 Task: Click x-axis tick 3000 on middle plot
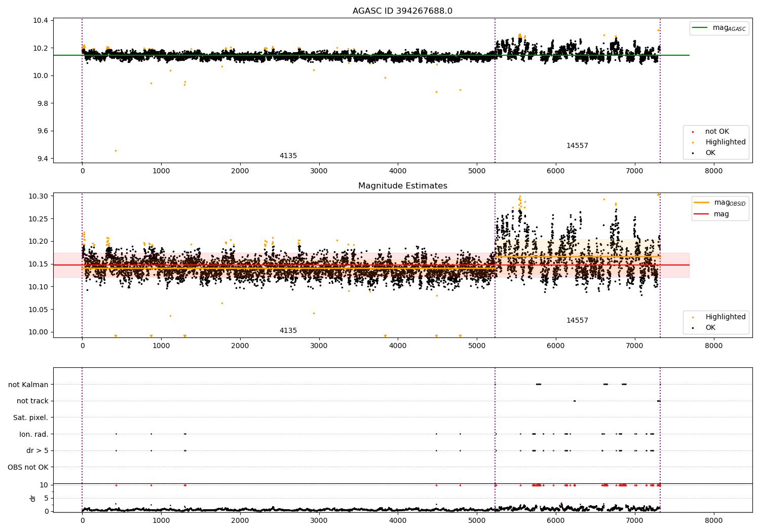point(319,346)
